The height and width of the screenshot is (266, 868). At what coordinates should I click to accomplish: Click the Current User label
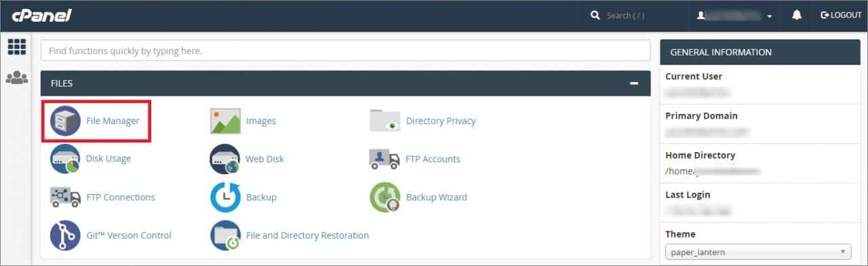[694, 76]
